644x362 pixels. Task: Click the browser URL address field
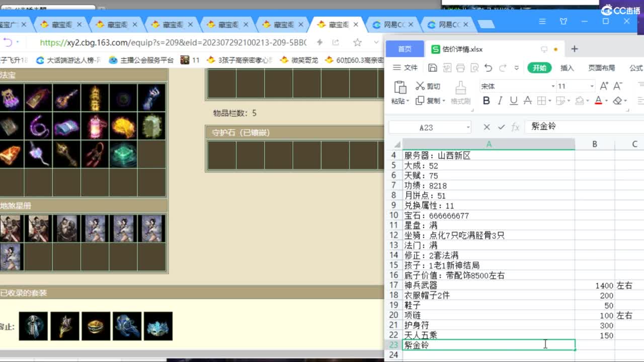(173, 43)
